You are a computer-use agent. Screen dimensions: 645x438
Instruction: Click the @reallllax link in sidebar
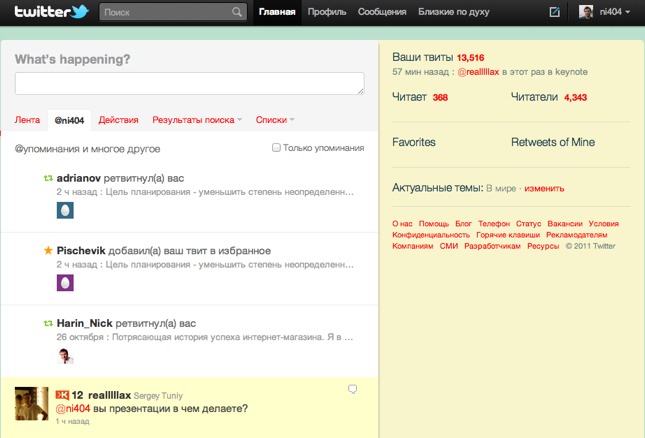point(478,72)
